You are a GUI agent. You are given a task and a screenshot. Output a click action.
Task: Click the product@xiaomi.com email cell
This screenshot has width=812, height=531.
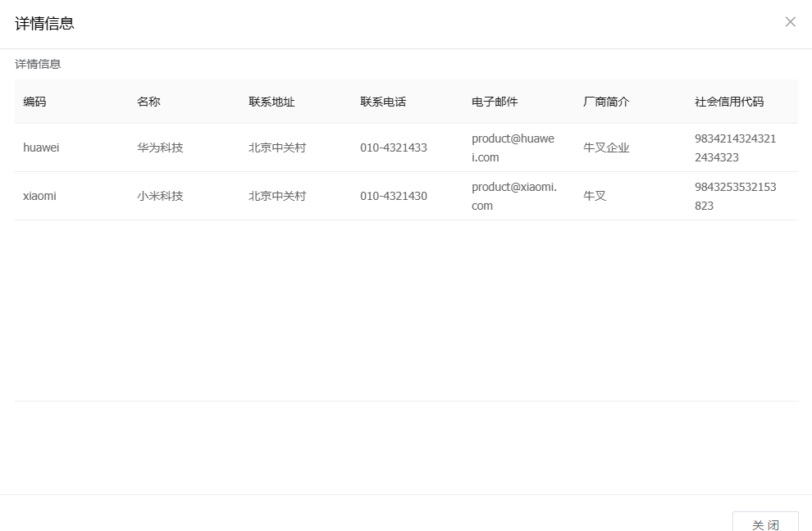click(x=513, y=196)
